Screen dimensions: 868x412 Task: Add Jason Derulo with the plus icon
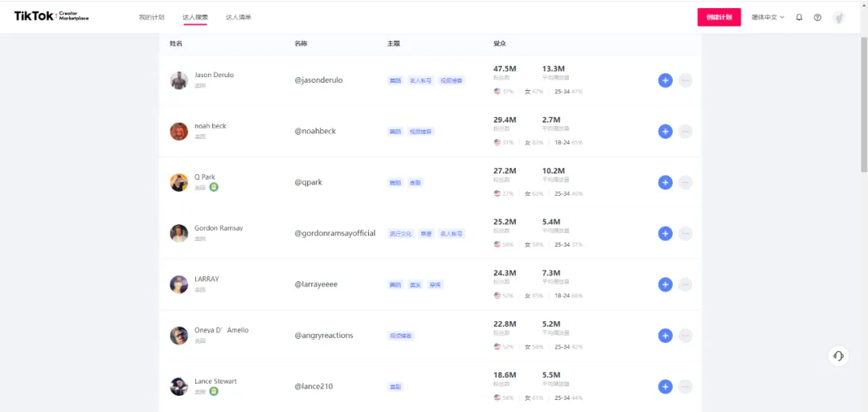tap(665, 80)
